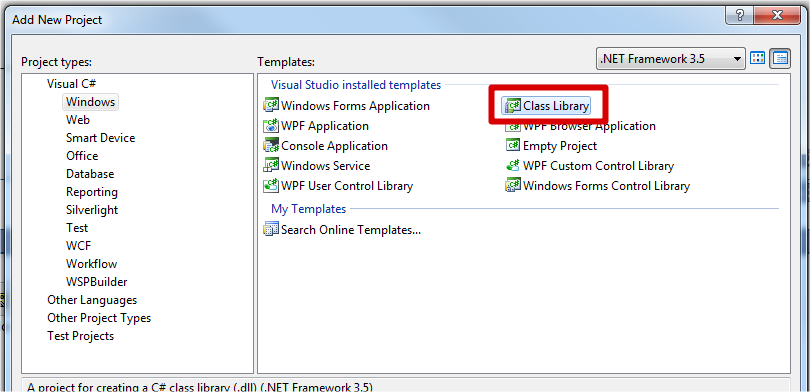Select the Database project type
This screenshot has width=810, height=392.
[x=90, y=174]
